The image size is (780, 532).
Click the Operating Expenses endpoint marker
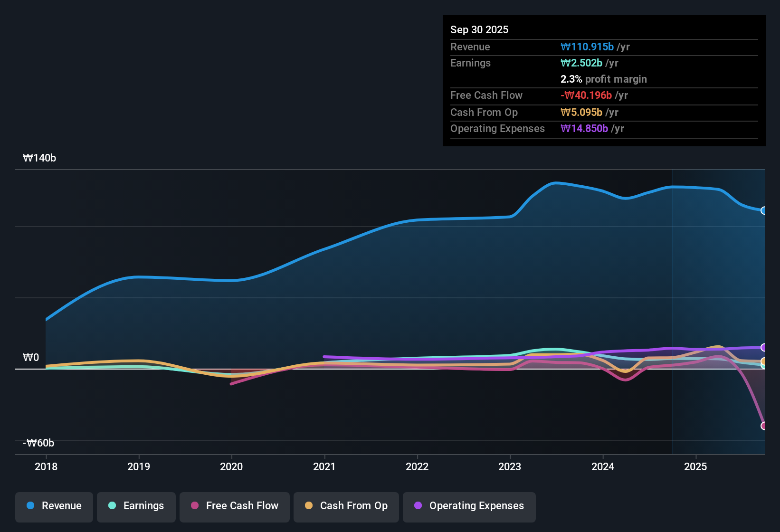point(763,347)
